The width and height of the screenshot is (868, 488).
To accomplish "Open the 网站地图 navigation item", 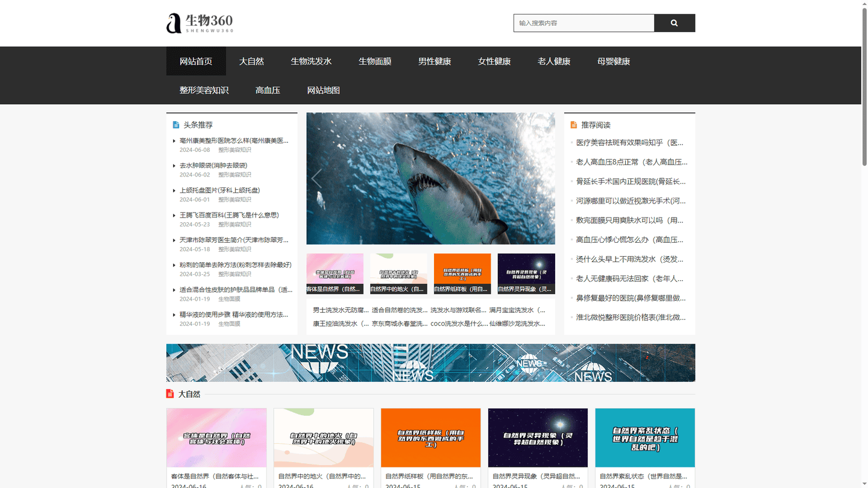I will click(323, 90).
